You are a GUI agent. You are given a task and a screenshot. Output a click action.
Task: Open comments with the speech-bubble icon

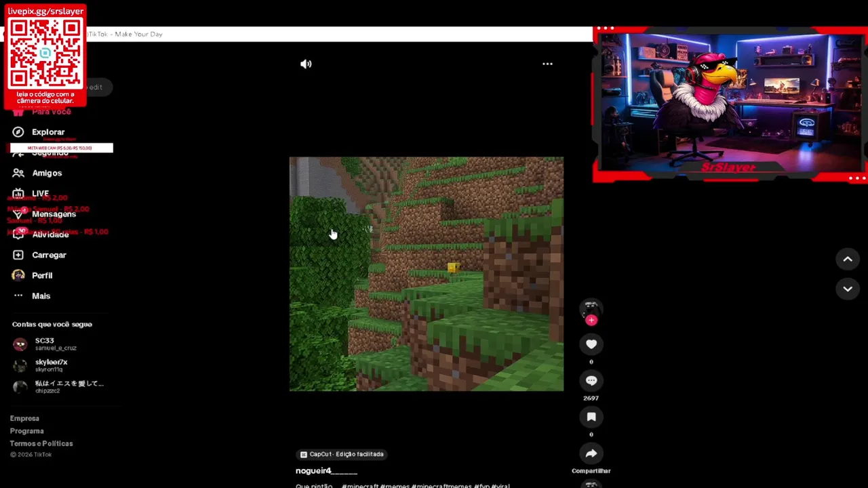(x=591, y=381)
